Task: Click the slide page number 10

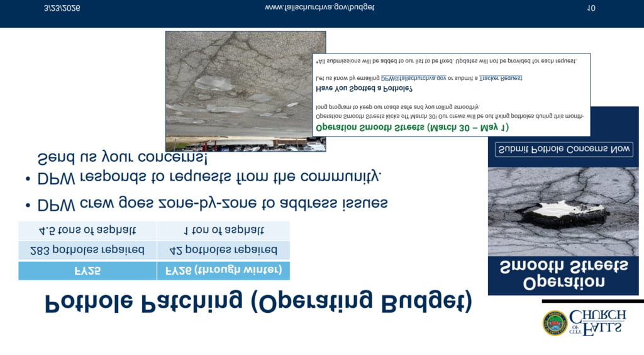Action: point(591,8)
